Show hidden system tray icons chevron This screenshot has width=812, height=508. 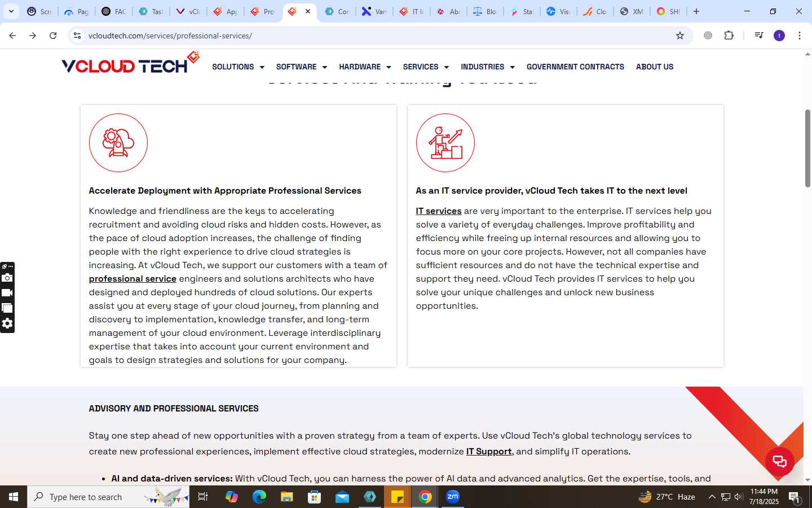pos(712,497)
